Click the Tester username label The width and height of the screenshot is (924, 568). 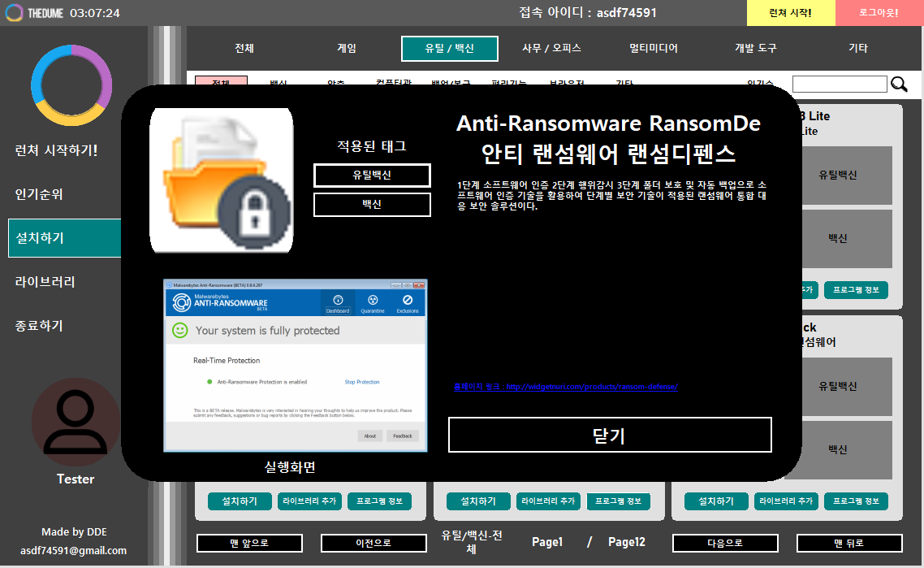tap(76, 479)
